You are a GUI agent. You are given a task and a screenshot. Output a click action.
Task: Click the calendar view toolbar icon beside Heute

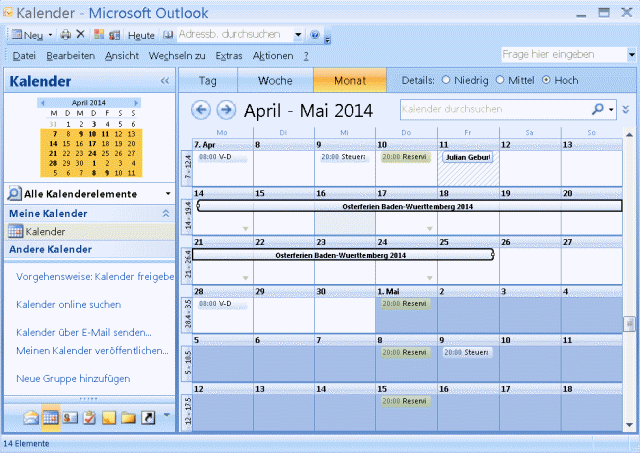click(114, 35)
